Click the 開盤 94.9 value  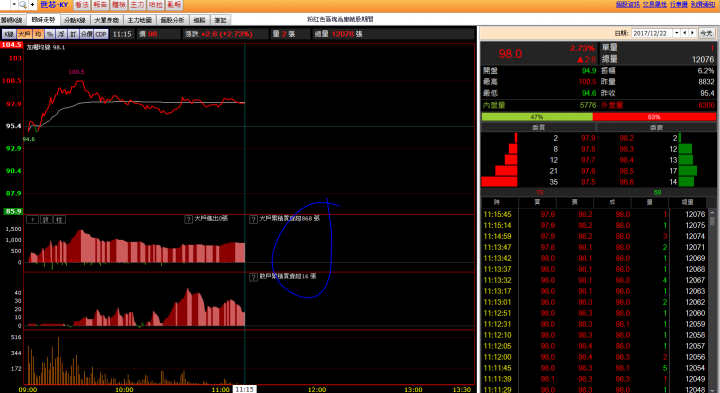click(589, 71)
